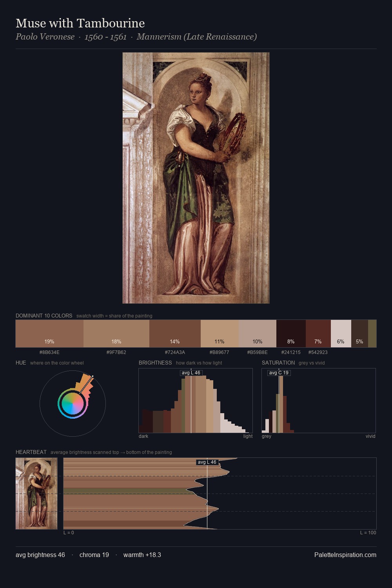Open the PaletteInspiration.com link
Viewport: 392px width, 588px height.
(345, 555)
